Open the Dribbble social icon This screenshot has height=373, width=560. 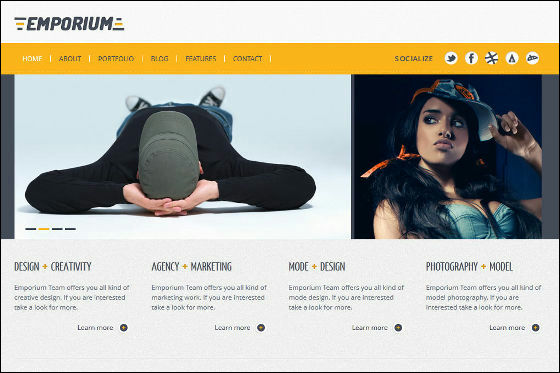(492, 58)
